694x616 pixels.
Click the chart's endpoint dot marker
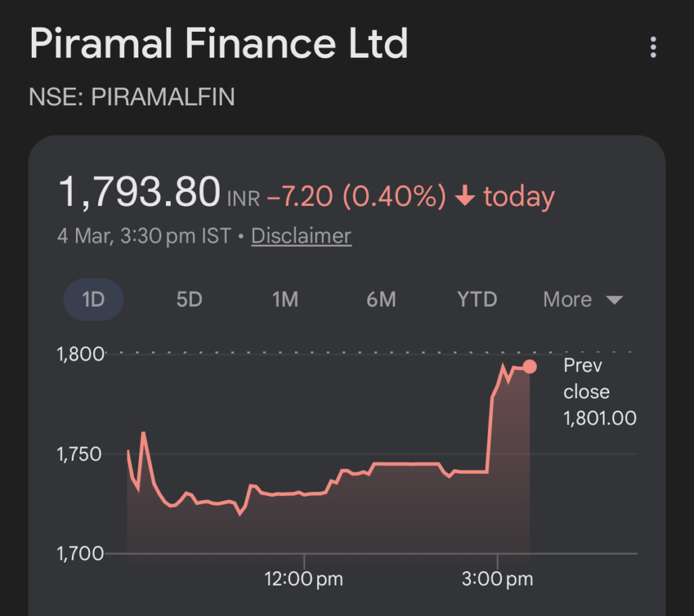(x=530, y=367)
